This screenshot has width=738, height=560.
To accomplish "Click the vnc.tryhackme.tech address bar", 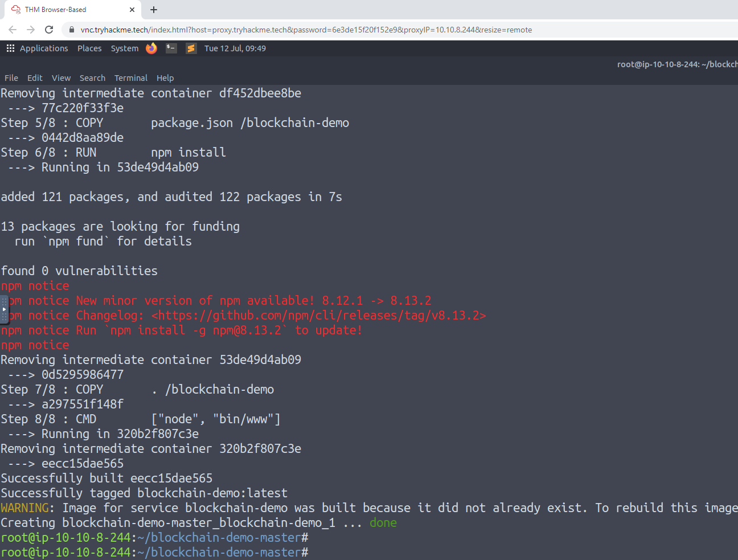I will coord(399,30).
